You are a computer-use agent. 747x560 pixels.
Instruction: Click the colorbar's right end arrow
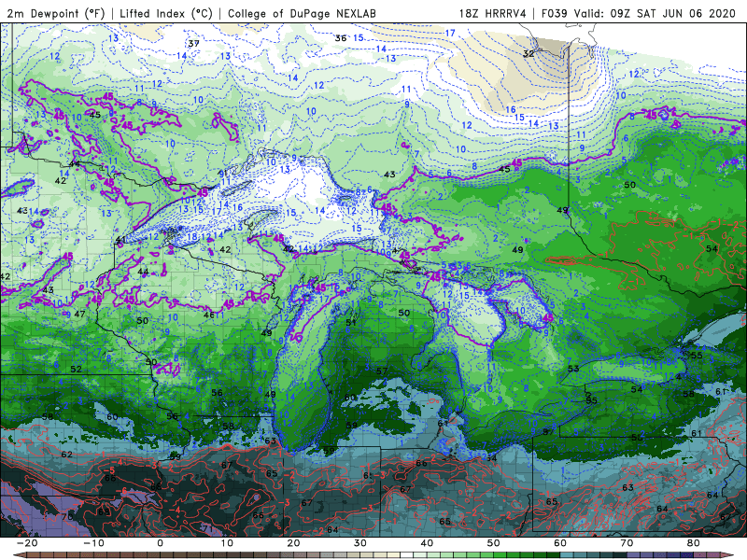[x=729, y=555]
